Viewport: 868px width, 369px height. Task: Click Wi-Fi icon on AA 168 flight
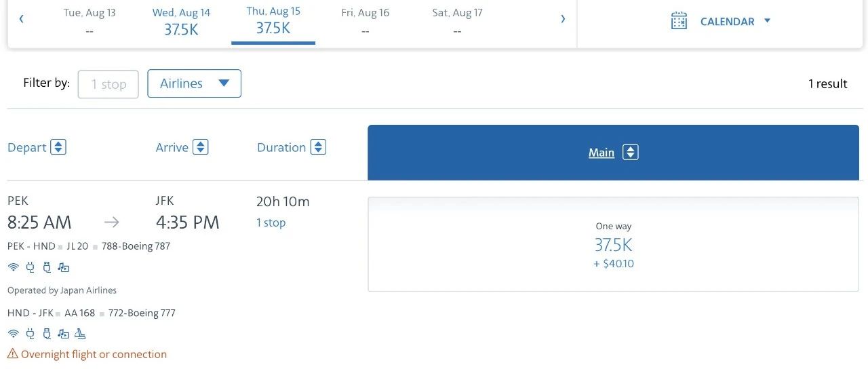(13, 334)
